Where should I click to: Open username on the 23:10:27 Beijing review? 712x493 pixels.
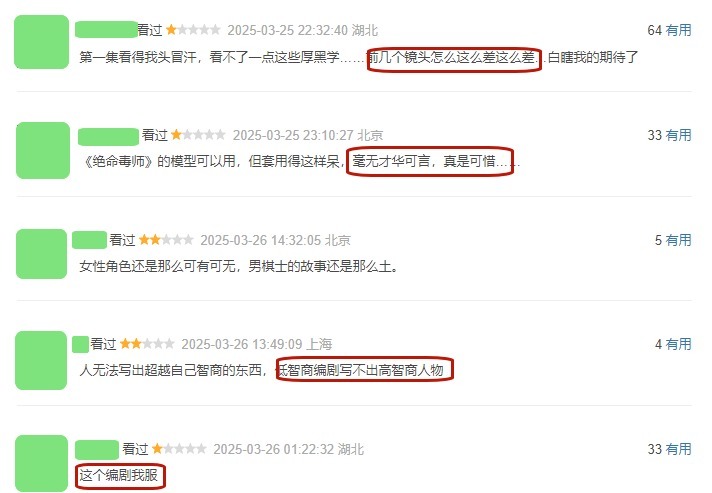point(109,137)
